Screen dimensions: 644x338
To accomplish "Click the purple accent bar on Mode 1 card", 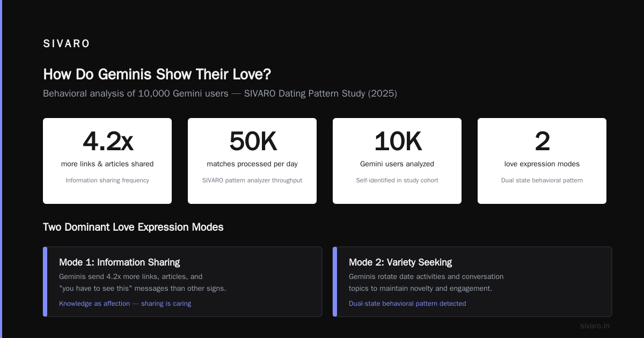I will 45,282.
